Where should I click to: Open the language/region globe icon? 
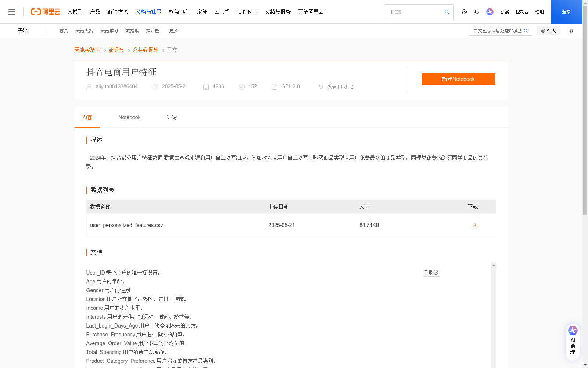[x=464, y=12]
